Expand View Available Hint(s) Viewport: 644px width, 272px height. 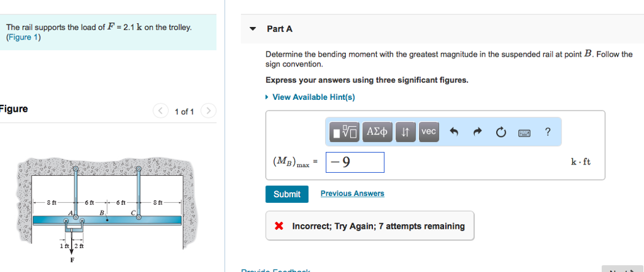click(x=313, y=97)
